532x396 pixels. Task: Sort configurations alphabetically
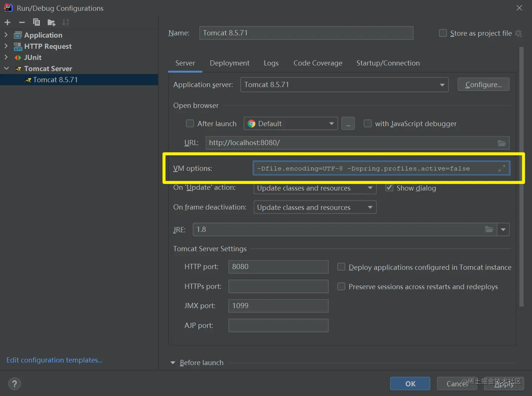click(x=66, y=22)
